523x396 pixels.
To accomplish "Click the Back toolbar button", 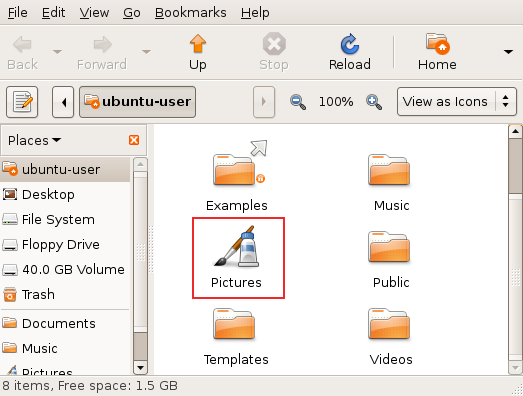I will coord(22,53).
